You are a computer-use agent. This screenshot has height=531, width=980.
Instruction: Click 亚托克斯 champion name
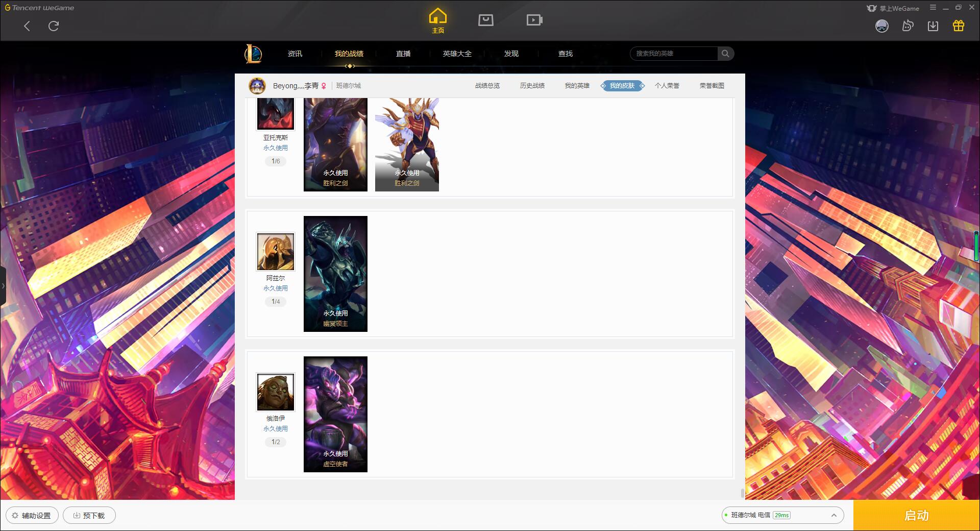[x=276, y=138]
